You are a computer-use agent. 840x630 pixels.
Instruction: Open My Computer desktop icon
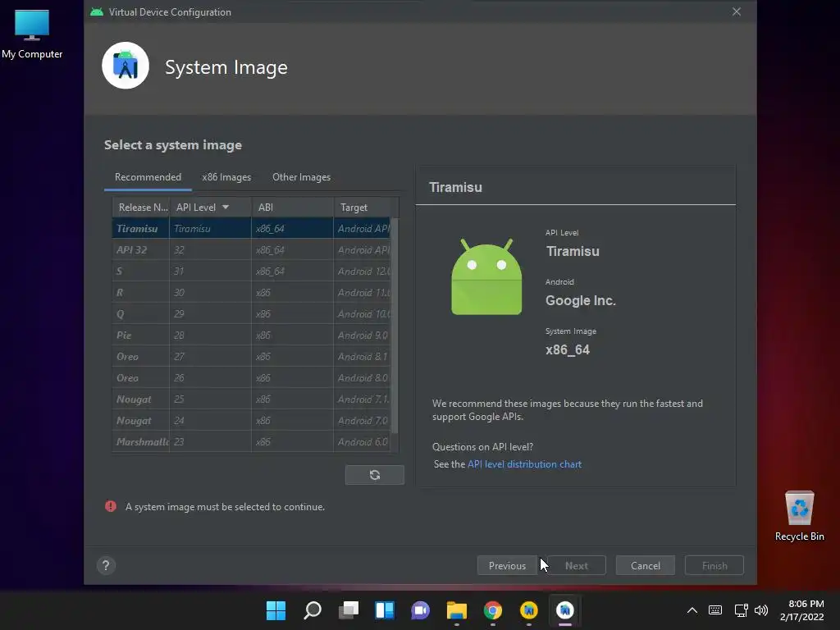click(x=32, y=34)
